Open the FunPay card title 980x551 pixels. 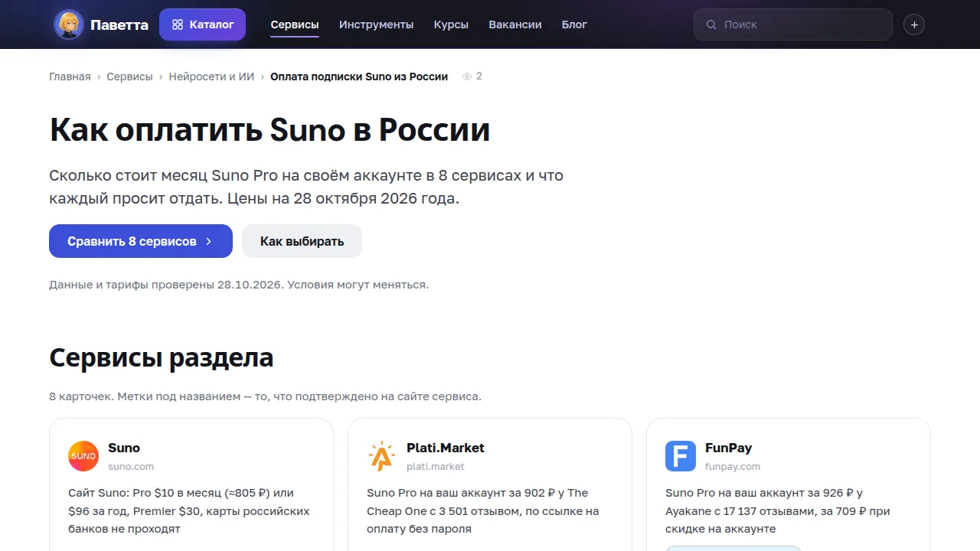tap(729, 448)
